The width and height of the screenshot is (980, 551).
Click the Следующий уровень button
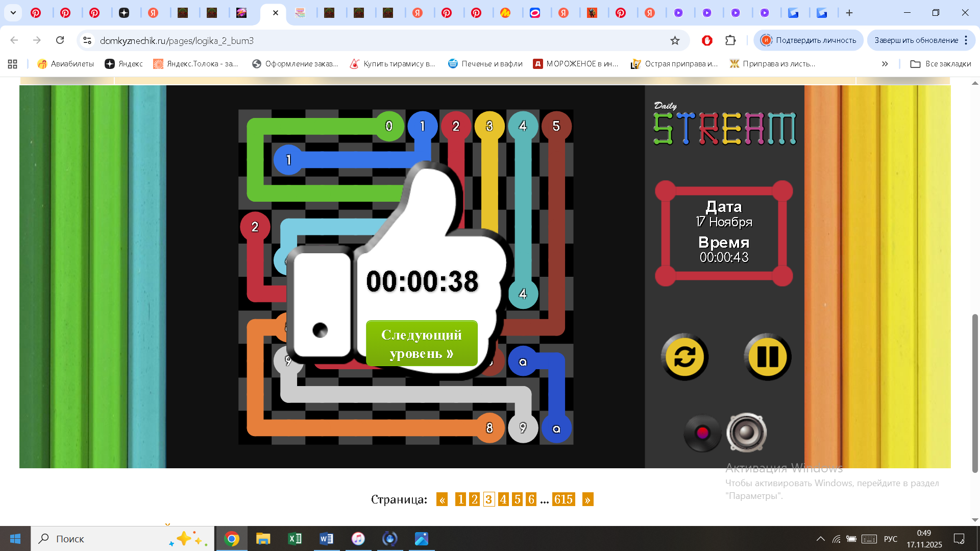[x=422, y=343]
